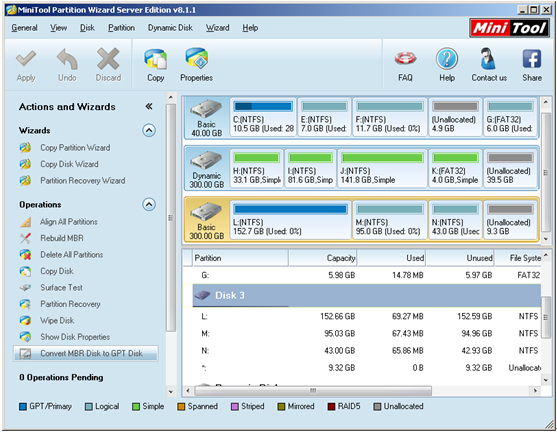This screenshot has height=432, width=557.
Task: Run the Surface Test operation
Action: tap(61, 287)
